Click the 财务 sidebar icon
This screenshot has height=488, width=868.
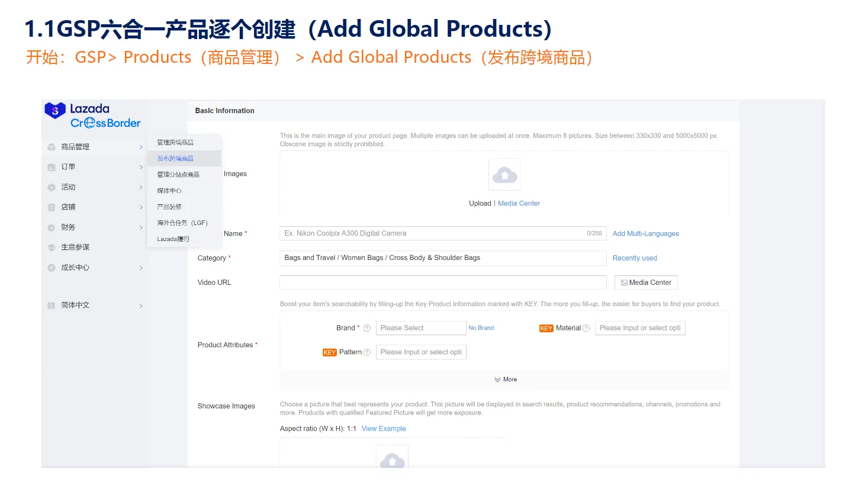(x=52, y=227)
